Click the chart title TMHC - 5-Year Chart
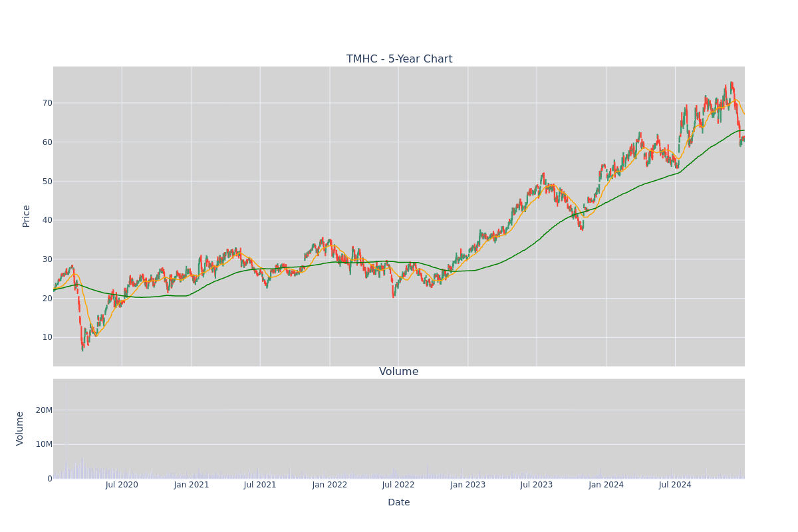The width and height of the screenshot is (798, 532). tap(399, 59)
